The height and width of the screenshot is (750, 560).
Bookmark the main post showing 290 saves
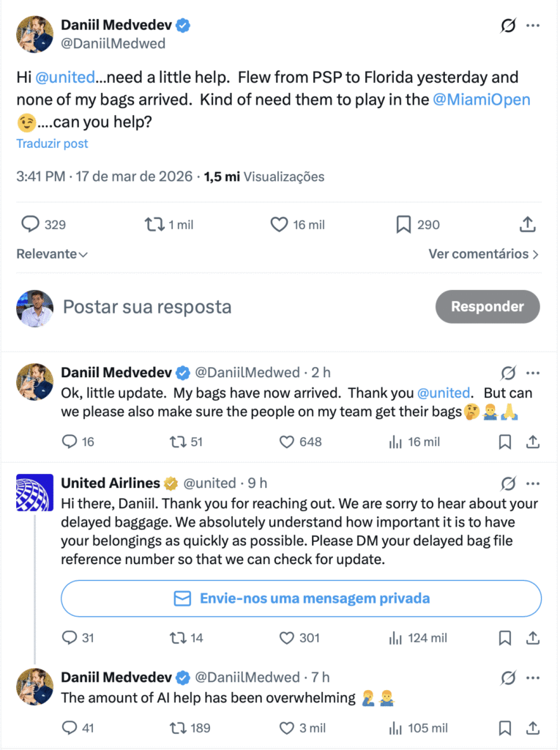click(403, 225)
